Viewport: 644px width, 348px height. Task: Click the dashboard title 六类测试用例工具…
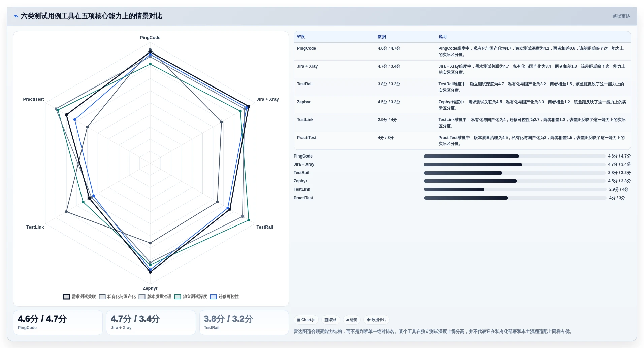click(91, 16)
